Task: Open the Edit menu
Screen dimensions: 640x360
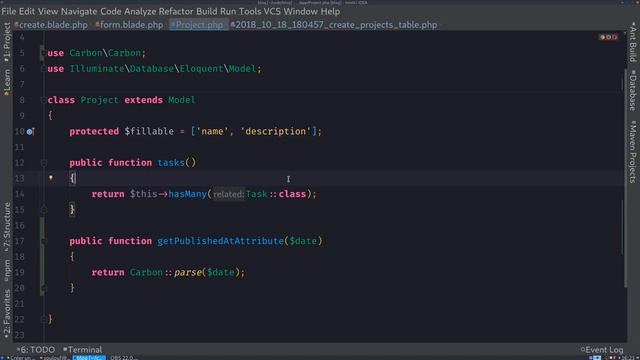Action: (27, 11)
